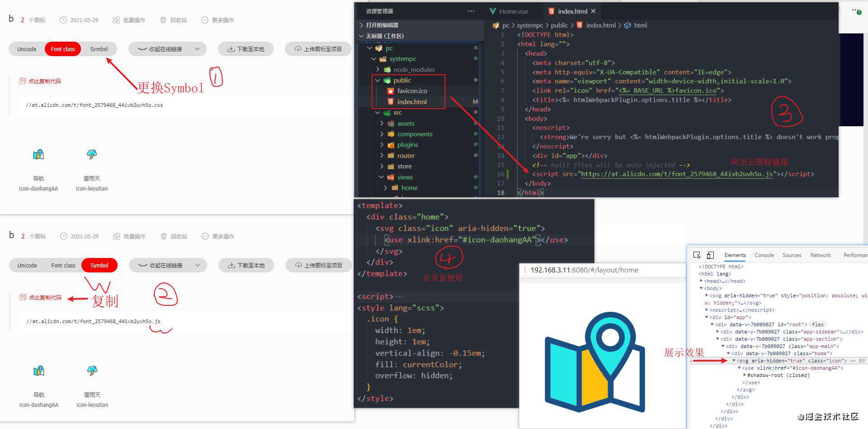Open 收起在线链接 dropdown in upper panel
Screen dimensions: 868x429
pos(168,49)
